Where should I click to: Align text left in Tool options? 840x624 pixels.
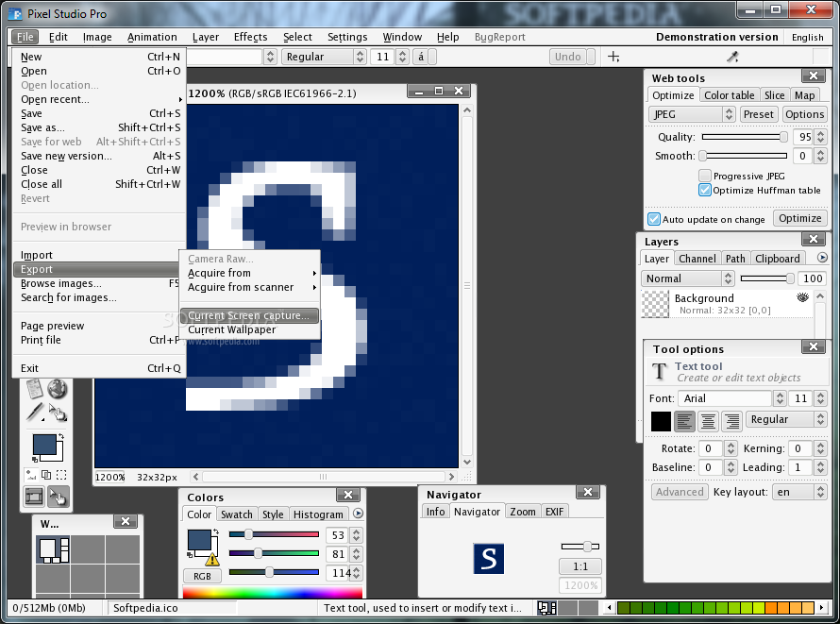pos(684,422)
